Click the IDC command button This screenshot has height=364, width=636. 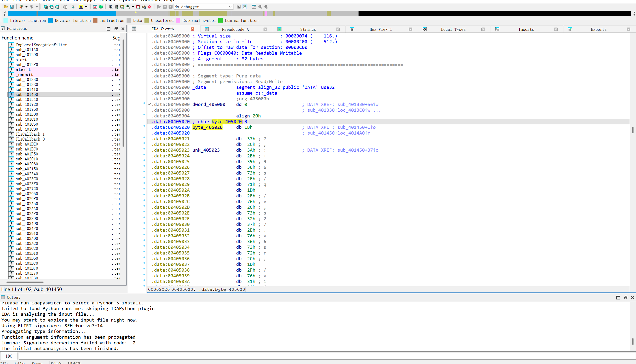tap(9, 356)
